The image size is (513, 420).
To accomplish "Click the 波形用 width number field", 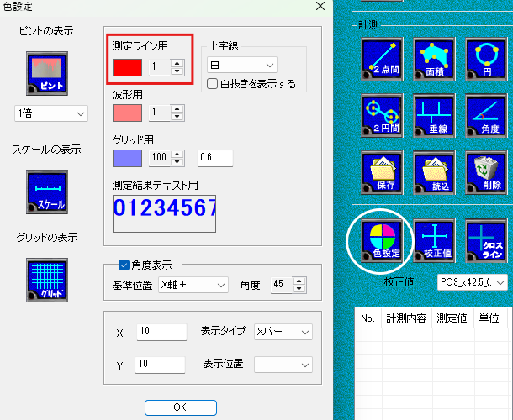I will click(x=160, y=113).
